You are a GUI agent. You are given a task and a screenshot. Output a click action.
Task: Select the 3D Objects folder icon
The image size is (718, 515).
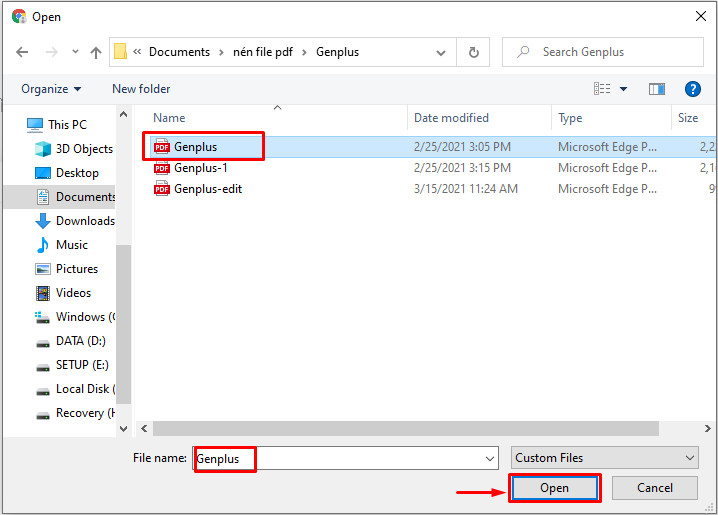(43, 149)
